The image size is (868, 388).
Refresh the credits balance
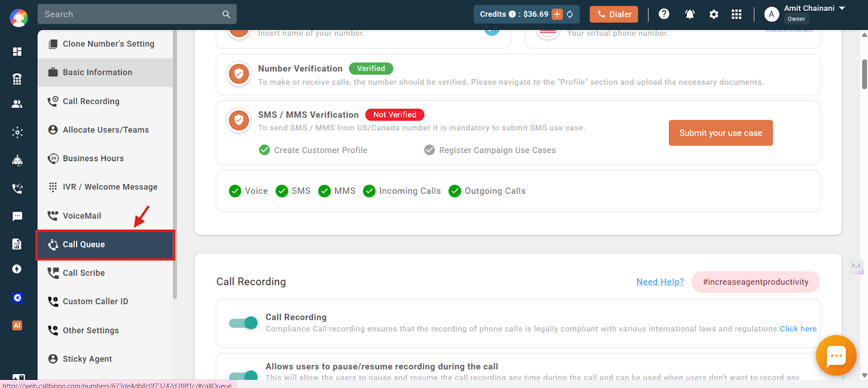[570, 14]
